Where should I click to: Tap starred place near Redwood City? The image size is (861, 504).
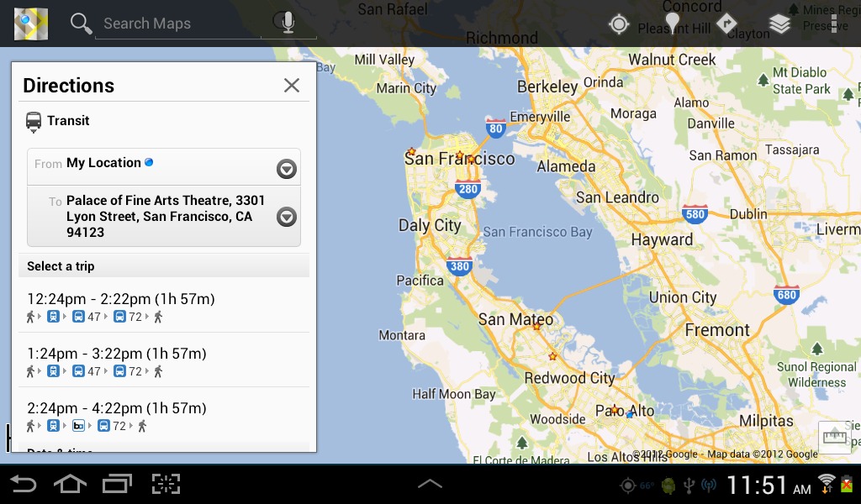(552, 356)
